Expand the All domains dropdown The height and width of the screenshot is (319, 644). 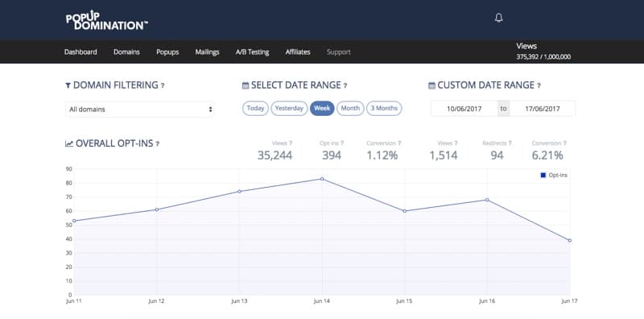139,110
